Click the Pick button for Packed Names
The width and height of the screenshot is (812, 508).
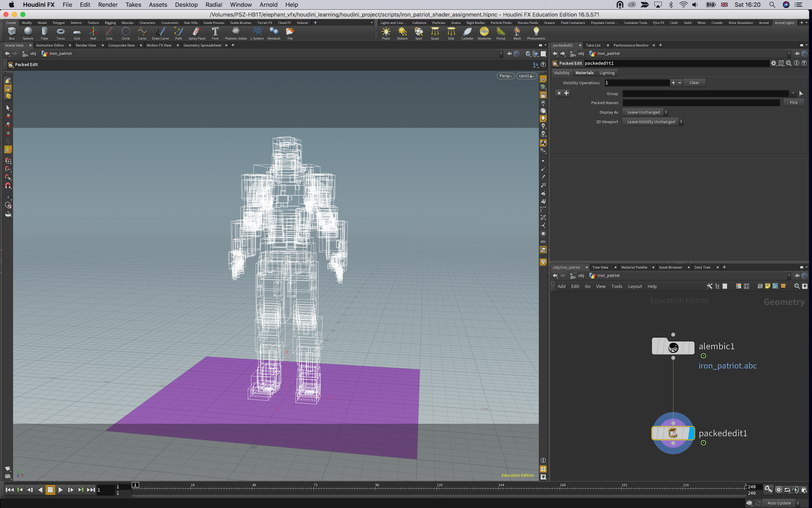point(793,102)
